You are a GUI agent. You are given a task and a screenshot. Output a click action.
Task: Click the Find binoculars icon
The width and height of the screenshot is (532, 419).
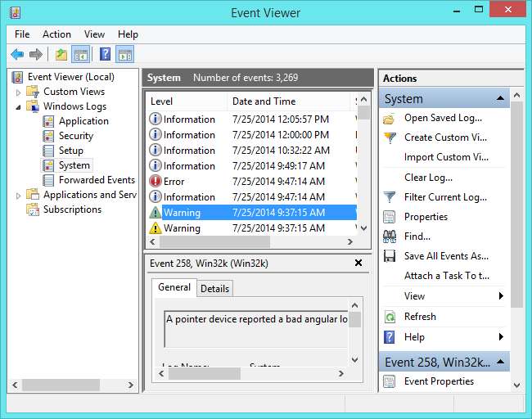point(390,237)
